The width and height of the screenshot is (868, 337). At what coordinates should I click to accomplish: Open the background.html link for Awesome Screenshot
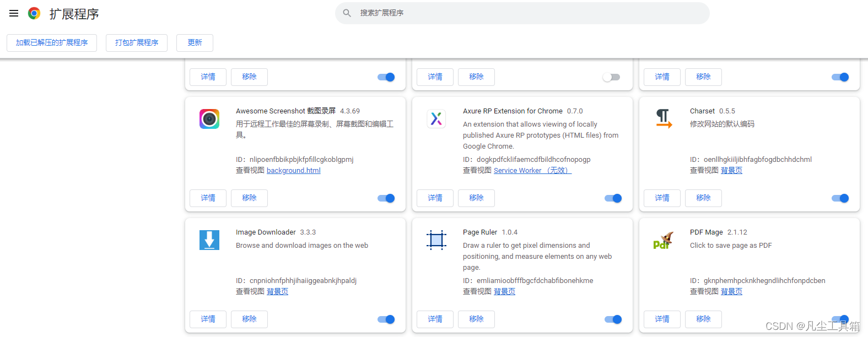pyautogui.click(x=294, y=171)
